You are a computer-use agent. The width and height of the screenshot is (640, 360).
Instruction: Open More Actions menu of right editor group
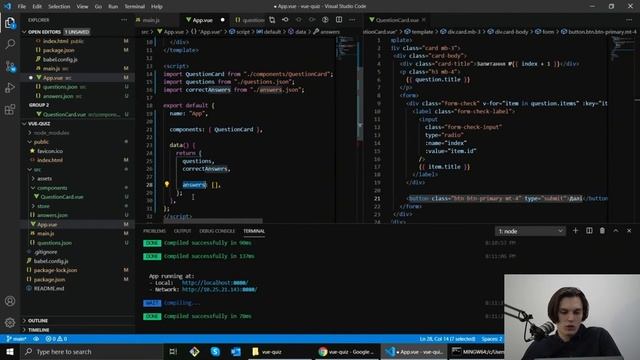coord(629,20)
